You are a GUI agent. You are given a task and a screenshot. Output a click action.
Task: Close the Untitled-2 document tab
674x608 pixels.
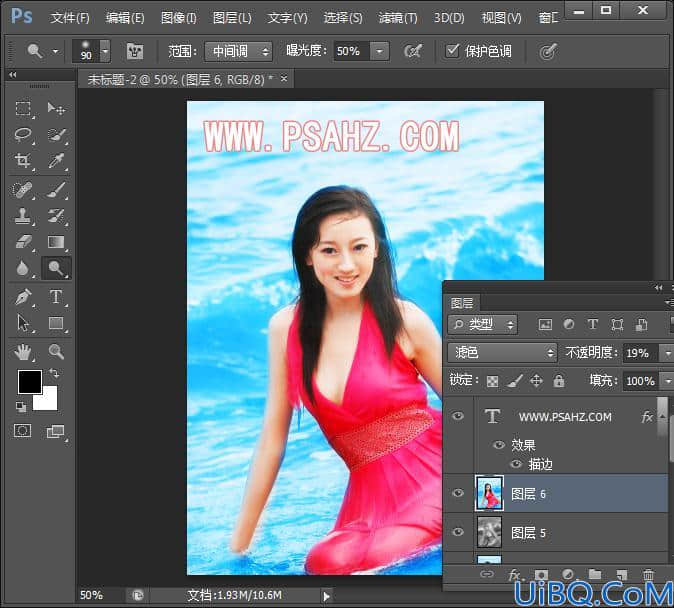pyautogui.click(x=284, y=79)
